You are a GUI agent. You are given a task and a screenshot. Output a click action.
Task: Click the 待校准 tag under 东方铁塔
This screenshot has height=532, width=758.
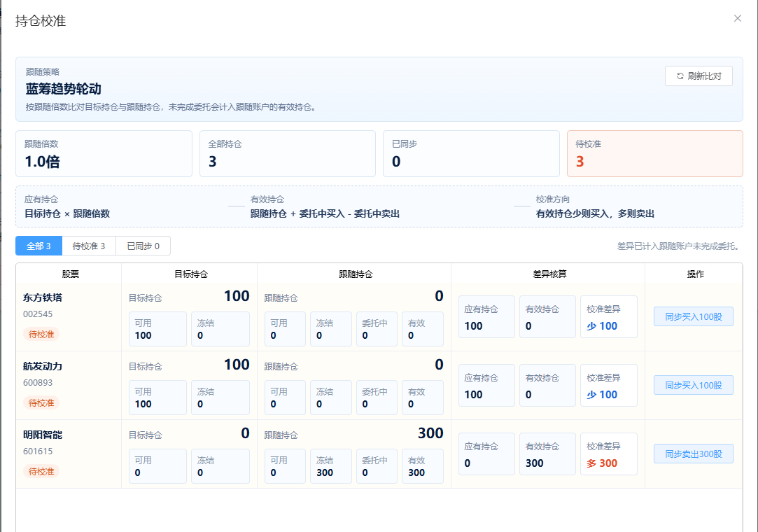click(41, 334)
